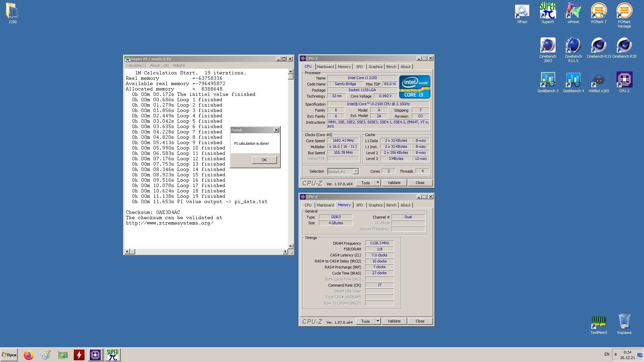
Task: Expand Tools dropdown arrow in upper CPU-Z
Action: (x=378, y=183)
